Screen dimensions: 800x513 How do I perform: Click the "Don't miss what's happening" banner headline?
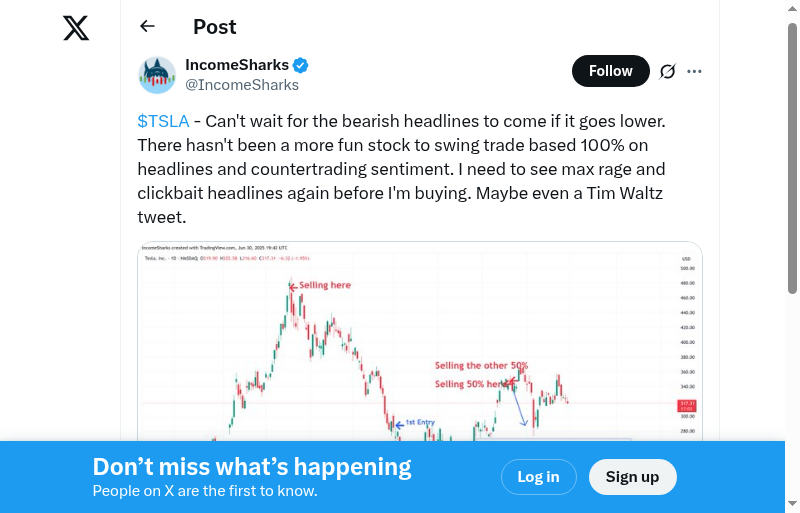[252, 467]
